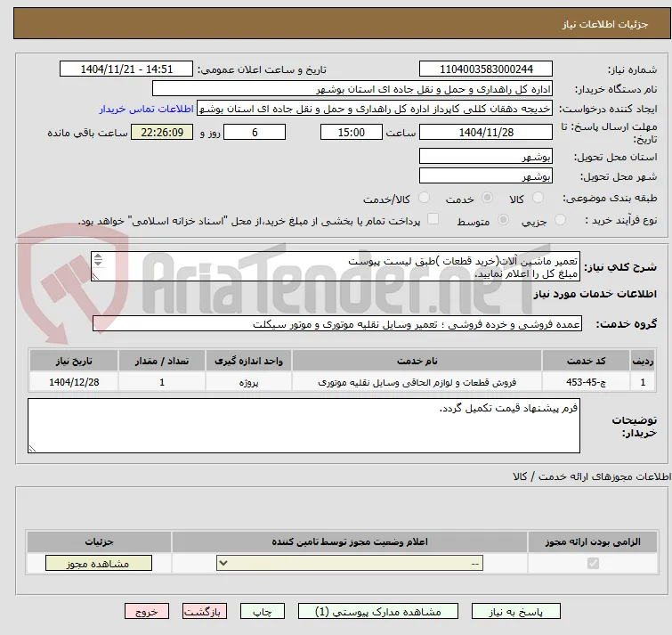Select the کالا/خدمت radio button
Image resolution: width=672 pixels, height=635 pixels.
[424, 198]
